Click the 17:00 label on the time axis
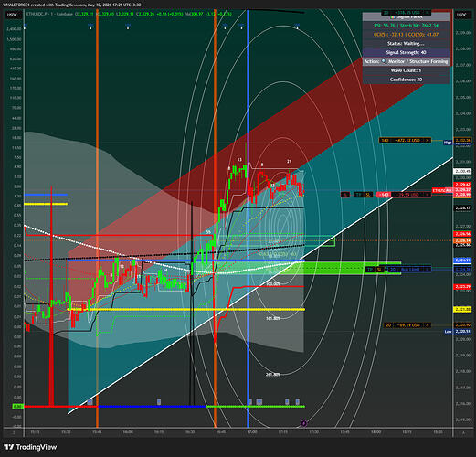This screenshot has width=476, height=457. (x=252, y=432)
